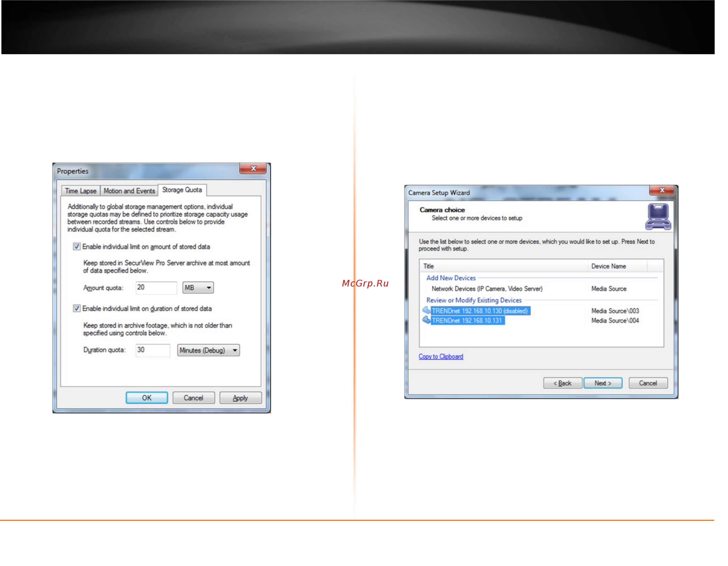The image size is (728, 566).
Task: Click the Media Source\004 cell
Action: tap(615, 321)
